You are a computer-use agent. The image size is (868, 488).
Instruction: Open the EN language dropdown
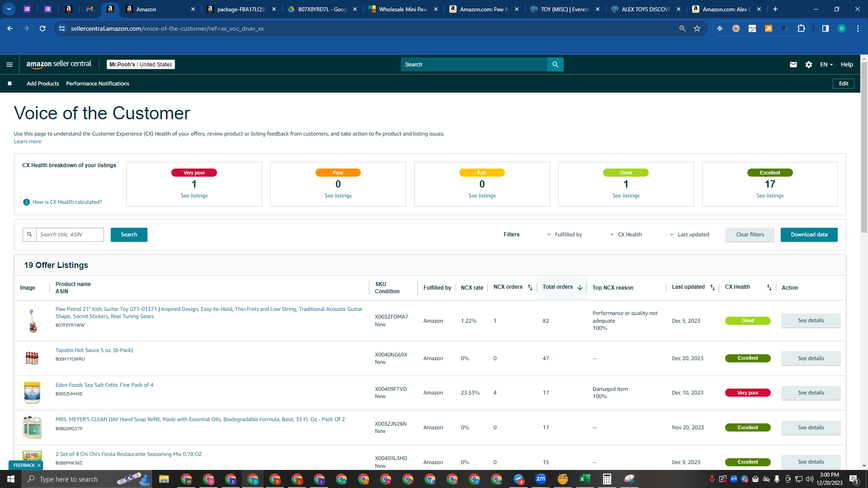(x=826, y=65)
